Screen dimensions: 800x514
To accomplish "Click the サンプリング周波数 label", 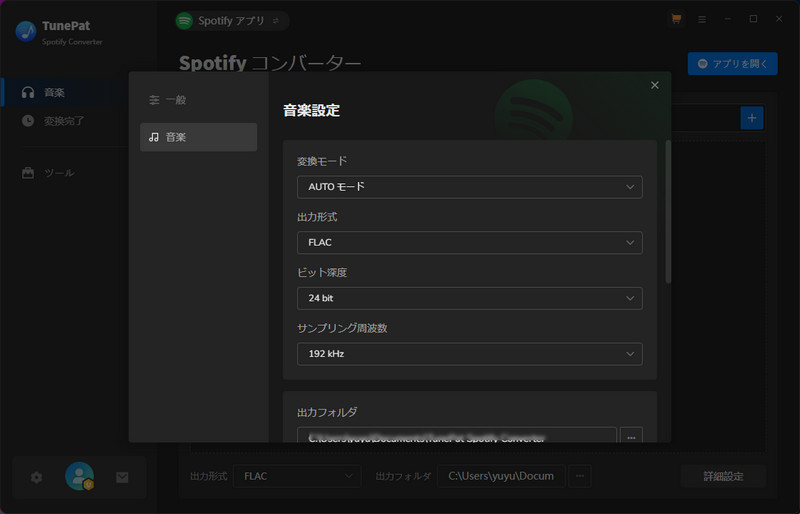I will pyautogui.click(x=342, y=328).
